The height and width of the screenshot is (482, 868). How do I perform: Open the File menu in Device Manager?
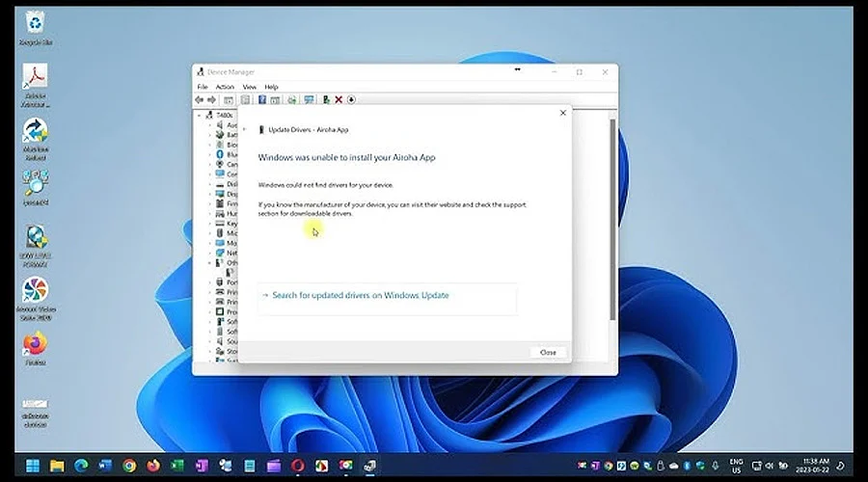point(203,87)
